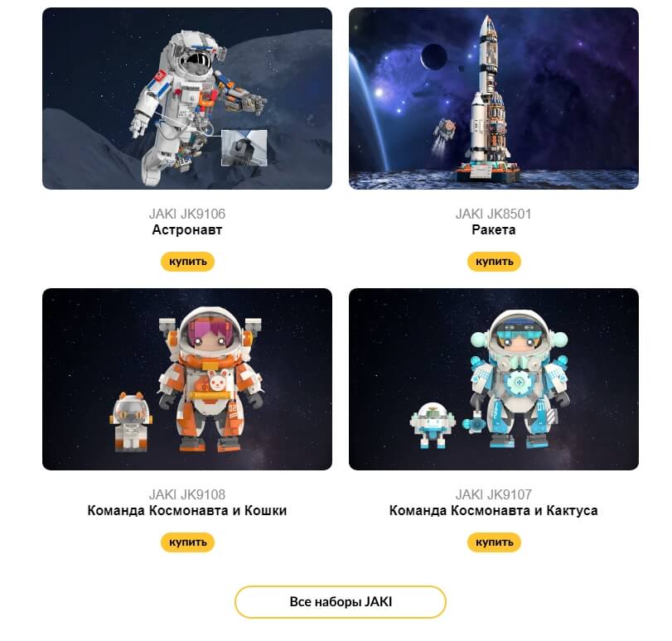Click the detail inset on astronaut image

pyautogui.click(x=244, y=148)
